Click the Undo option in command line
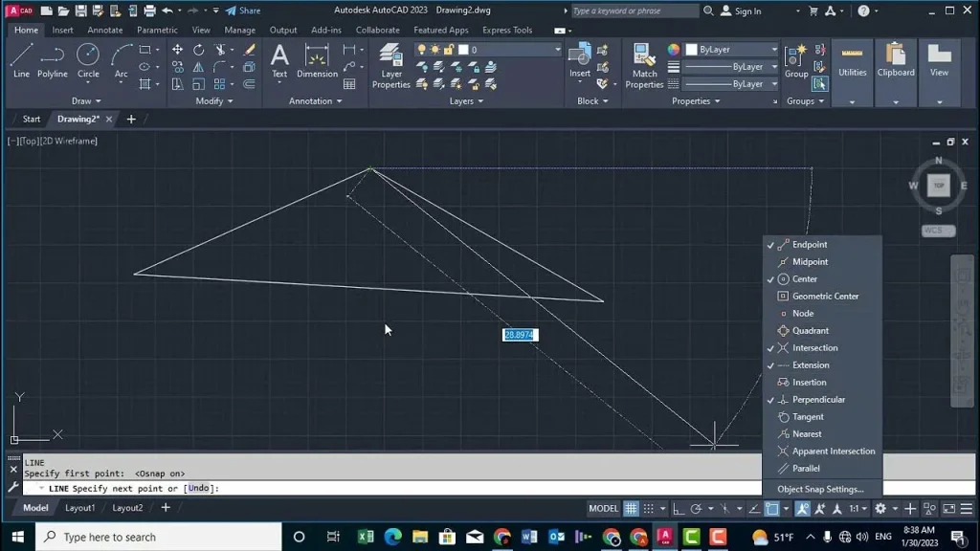 click(198, 488)
